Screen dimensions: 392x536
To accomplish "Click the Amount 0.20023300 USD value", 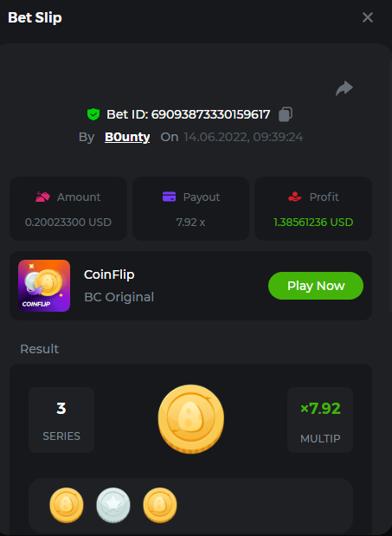I will (68, 223).
